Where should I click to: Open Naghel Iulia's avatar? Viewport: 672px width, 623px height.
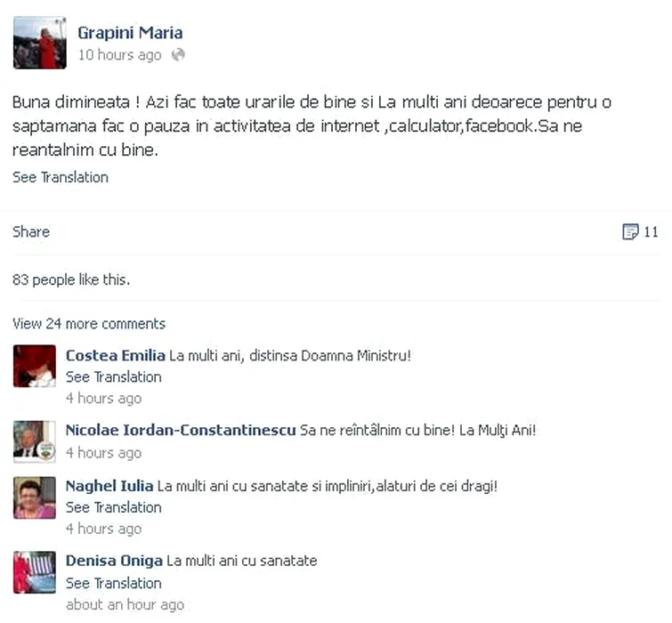tap(35, 498)
